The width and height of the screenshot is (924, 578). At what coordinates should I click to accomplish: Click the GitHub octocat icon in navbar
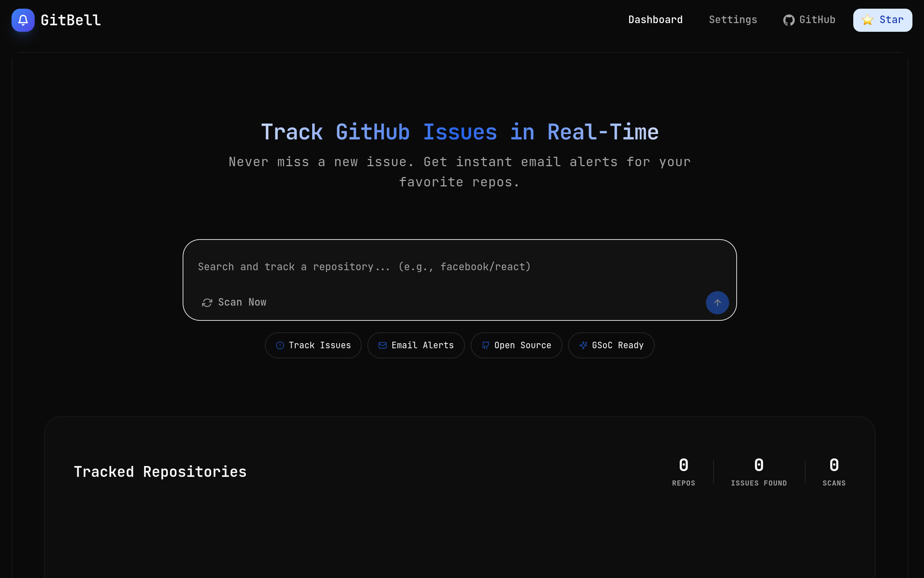(x=789, y=20)
